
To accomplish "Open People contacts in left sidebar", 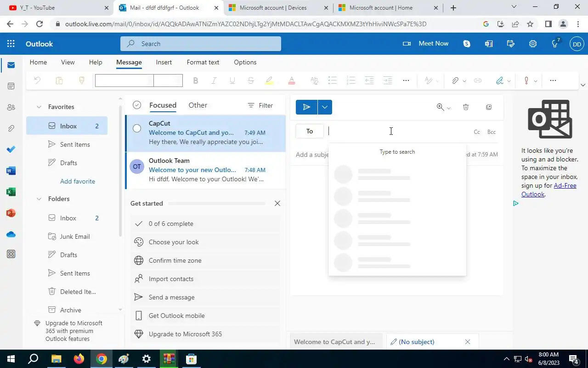I will coord(11,107).
